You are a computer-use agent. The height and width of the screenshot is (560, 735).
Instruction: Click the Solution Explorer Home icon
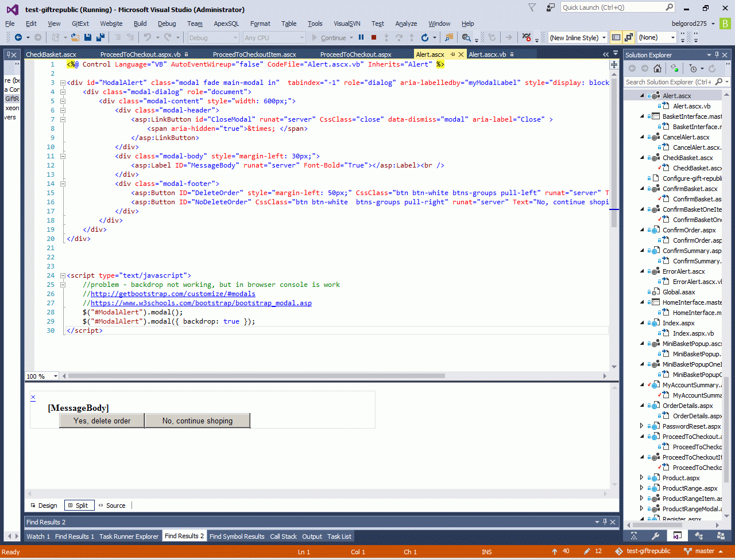tap(657, 68)
